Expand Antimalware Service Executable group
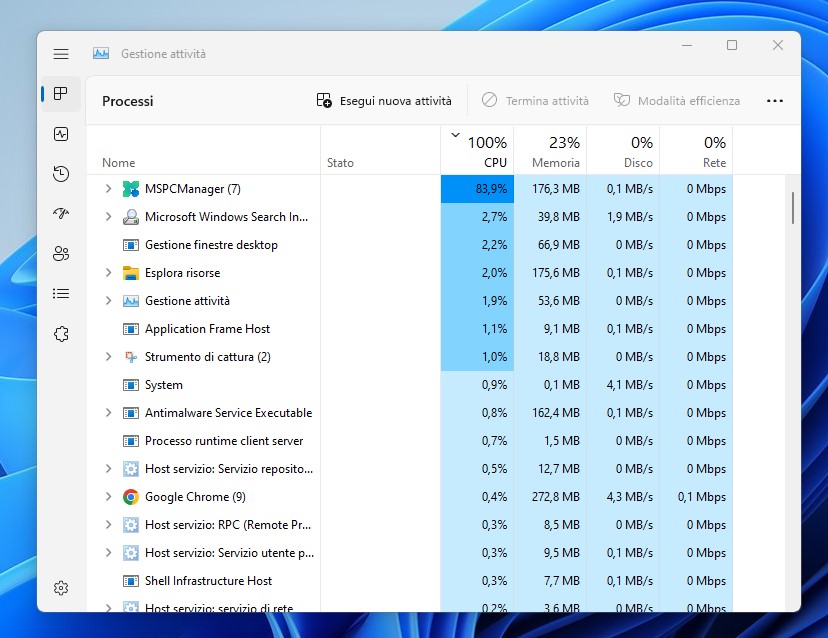 pyautogui.click(x=108, y=412)
